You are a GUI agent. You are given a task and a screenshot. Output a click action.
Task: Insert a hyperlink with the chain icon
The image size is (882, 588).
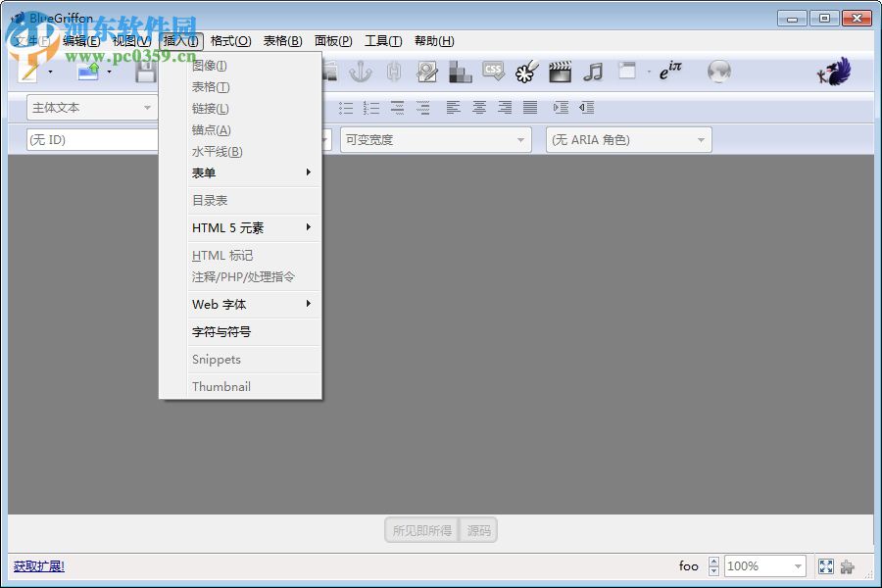point(394,71)
